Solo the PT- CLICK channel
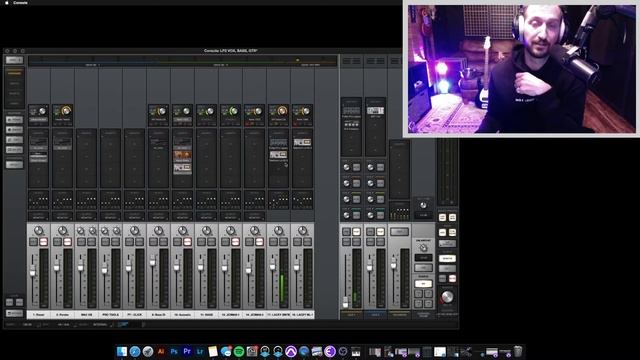This screenshot has height=360, width=640. click(130, 242)
